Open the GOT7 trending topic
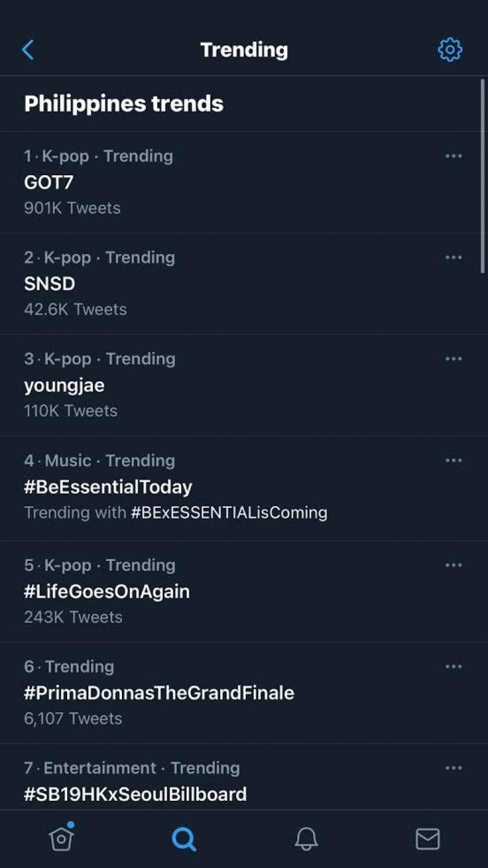488x868 pixels. click(48, 182)
